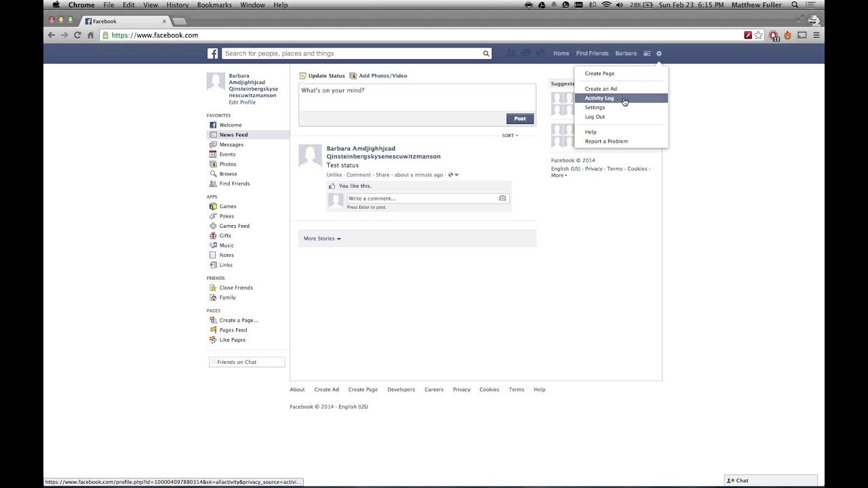
Task: Click the Close Friends star icon
Action: (x=213, y=288)
